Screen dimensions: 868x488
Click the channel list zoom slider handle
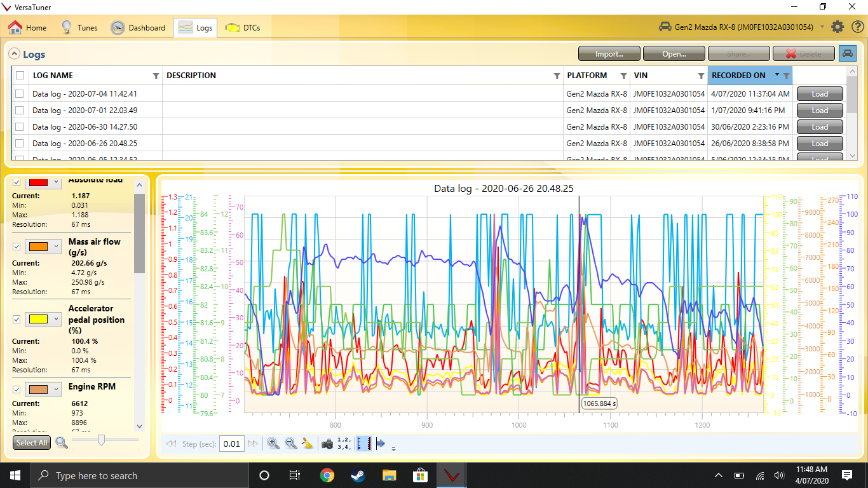100,440
